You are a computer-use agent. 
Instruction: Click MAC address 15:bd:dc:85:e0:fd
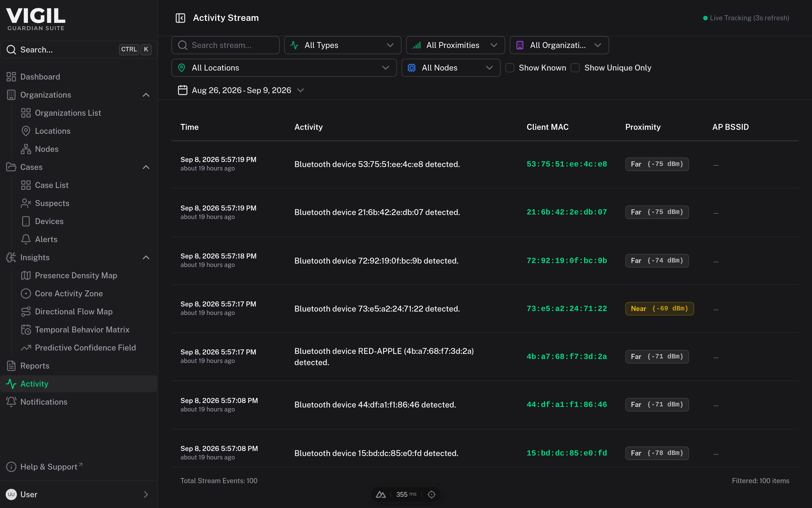567,453
